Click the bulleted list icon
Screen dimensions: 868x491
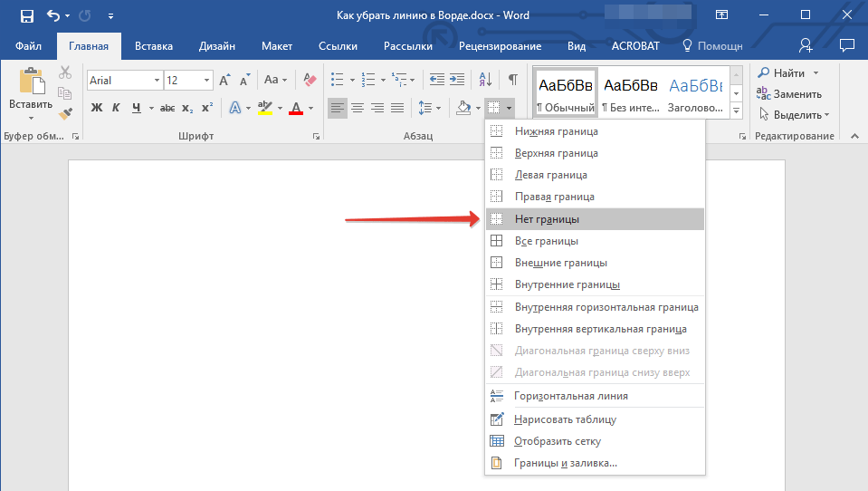tap(338, 80)
